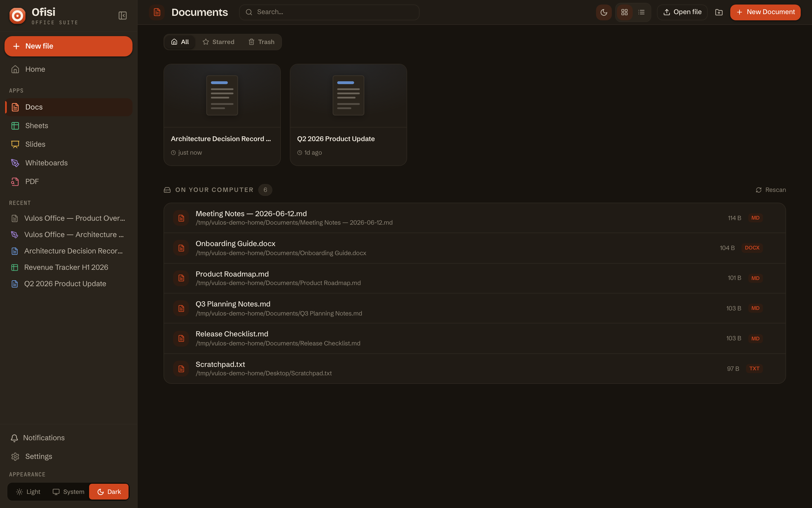812x508 pixels.
Task: Open Onboarding Guide.docx
Action: point(475,248)
